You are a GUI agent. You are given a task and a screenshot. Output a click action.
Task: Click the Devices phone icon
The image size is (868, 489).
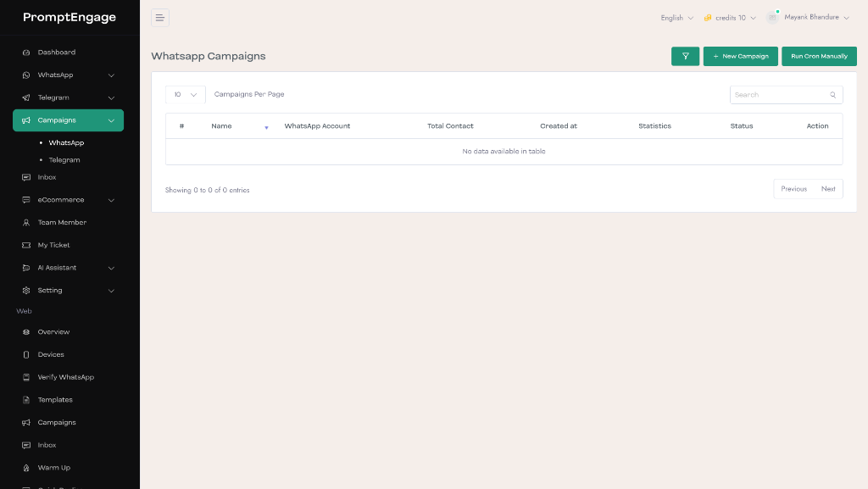pyautogui.click(x=26, y=355)
